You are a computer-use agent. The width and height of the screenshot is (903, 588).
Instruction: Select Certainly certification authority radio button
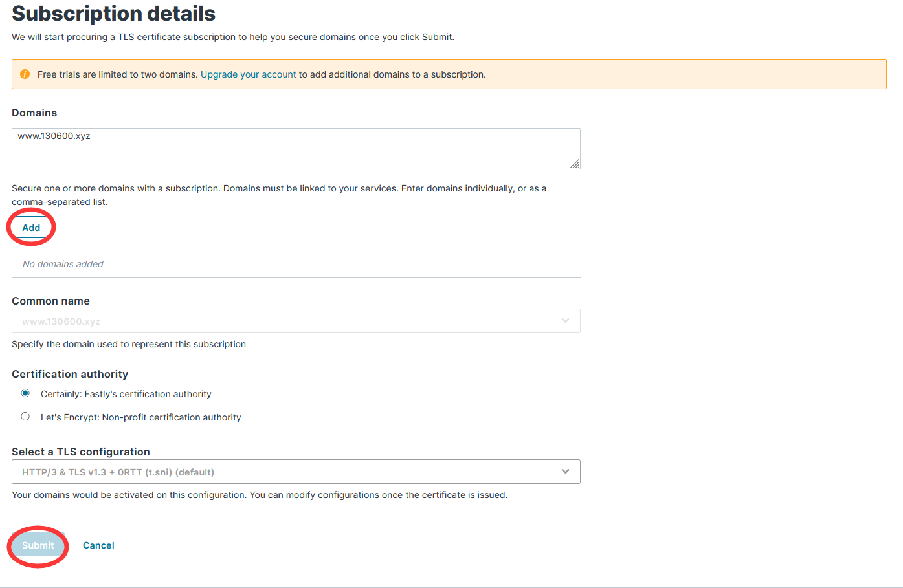pos(25,393)
